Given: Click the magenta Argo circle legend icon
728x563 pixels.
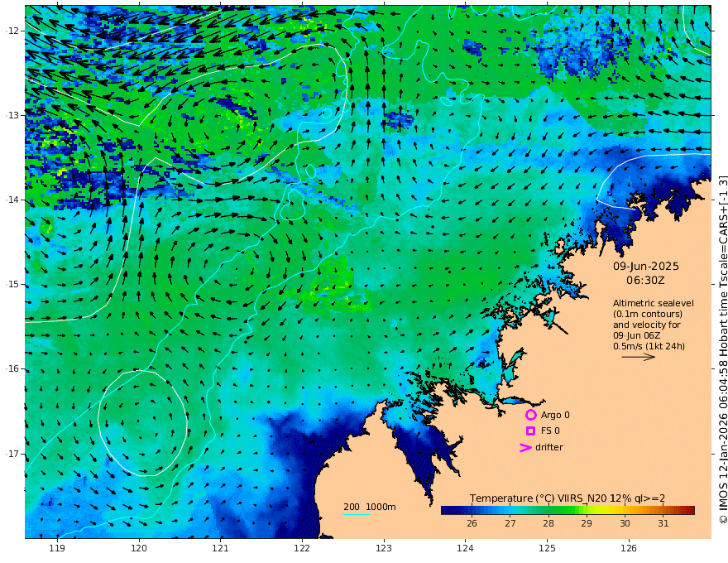Looking at the screenshot, I should pos(530,415).
